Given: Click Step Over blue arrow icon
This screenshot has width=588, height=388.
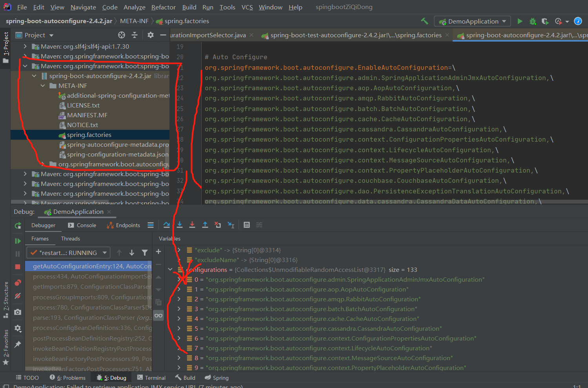Looking at the screenshot, I should pos(167,225).
